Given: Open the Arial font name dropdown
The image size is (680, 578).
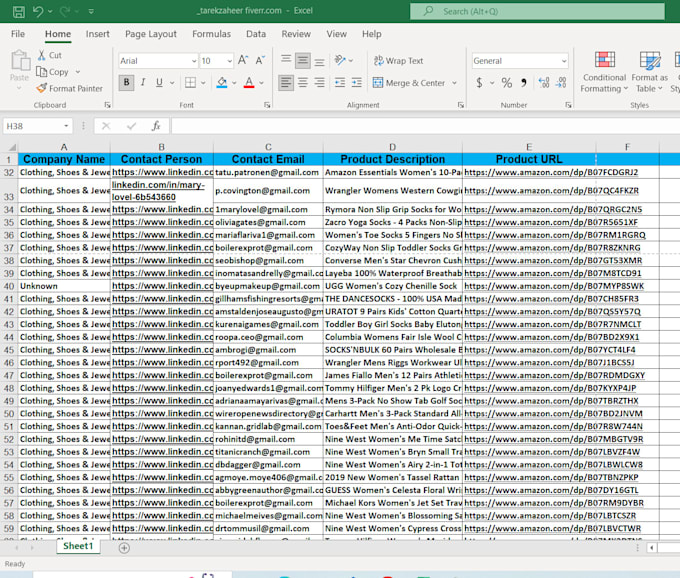Looking at the screenshot, I should pyautogui.click(x=194, y=61).
